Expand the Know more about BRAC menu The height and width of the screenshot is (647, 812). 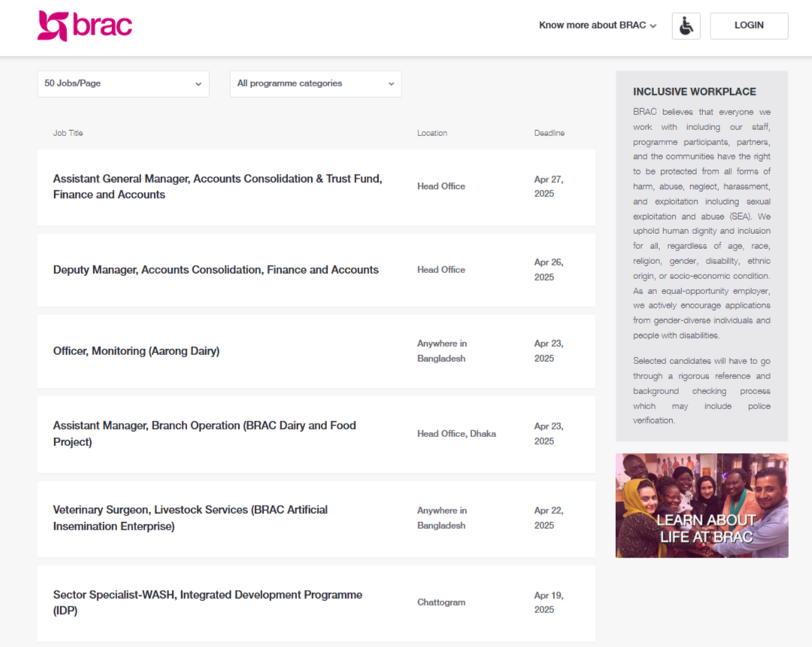pos(598,26)
